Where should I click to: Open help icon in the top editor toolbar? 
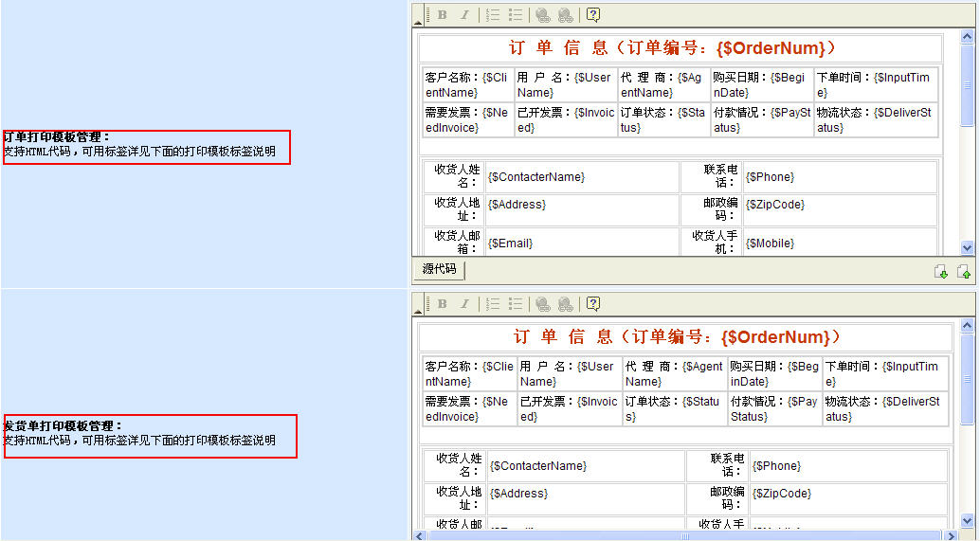click(593, 15)
